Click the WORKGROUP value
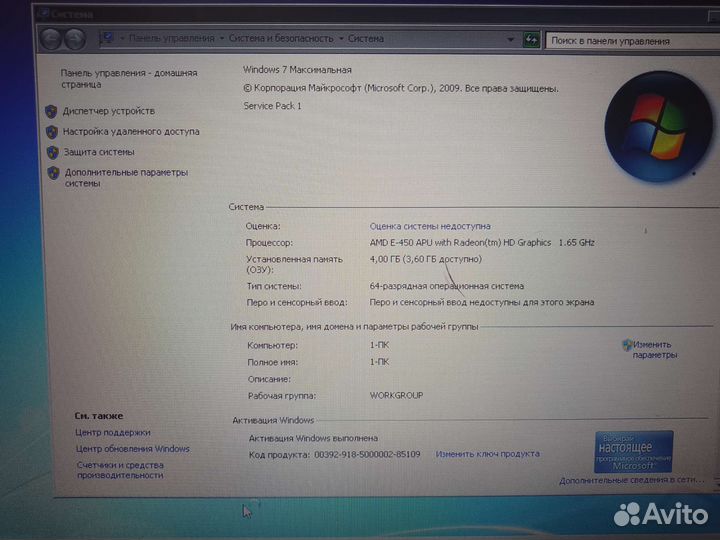Viewport: 720px width, 540px height. tap(396, 395)
